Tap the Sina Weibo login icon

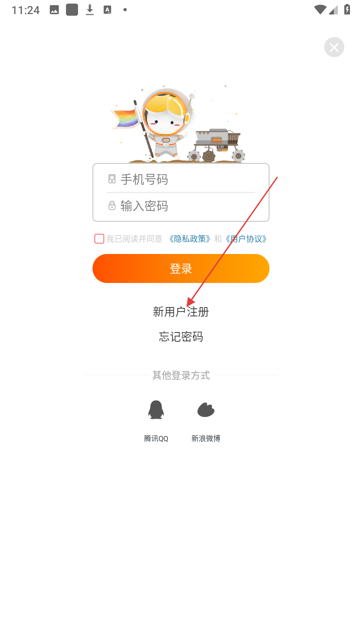[x=206, y=410]
